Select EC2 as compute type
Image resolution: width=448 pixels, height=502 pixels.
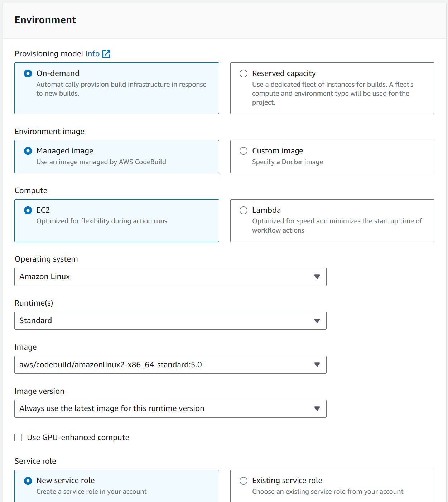pyautogui.click(x=28, y=210)
